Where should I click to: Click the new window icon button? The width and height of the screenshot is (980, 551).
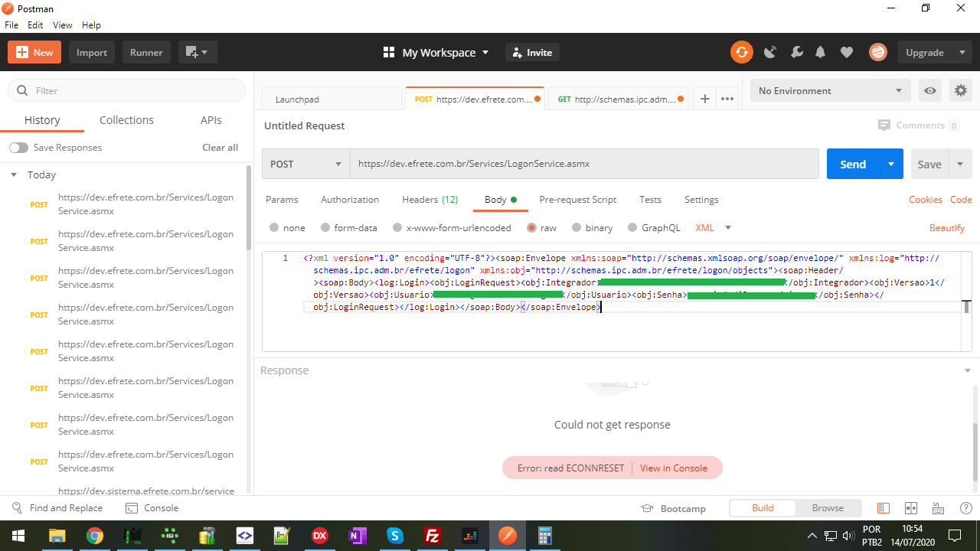point(198,52)
